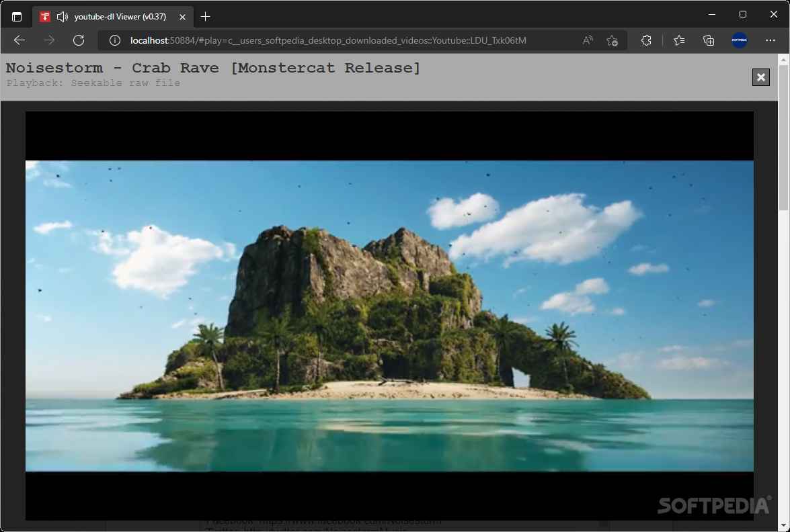Close the youtube-dl Viewer tab

pos(182,17)
